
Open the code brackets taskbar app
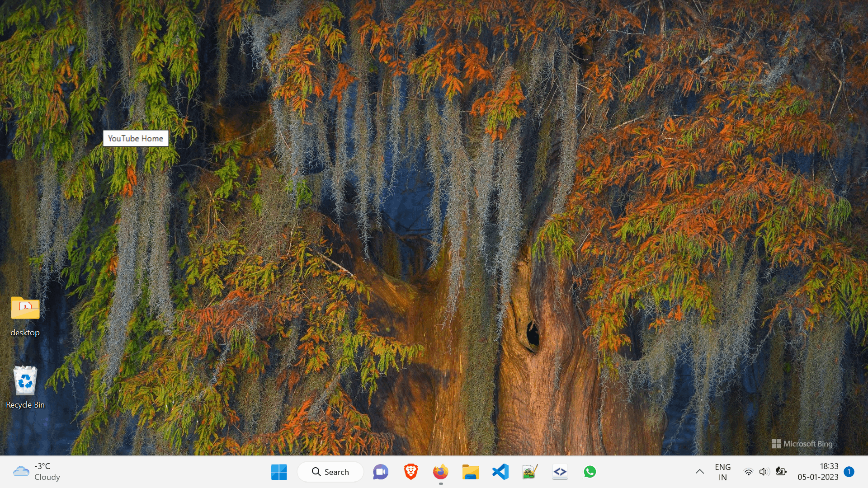tap(560, 472)
